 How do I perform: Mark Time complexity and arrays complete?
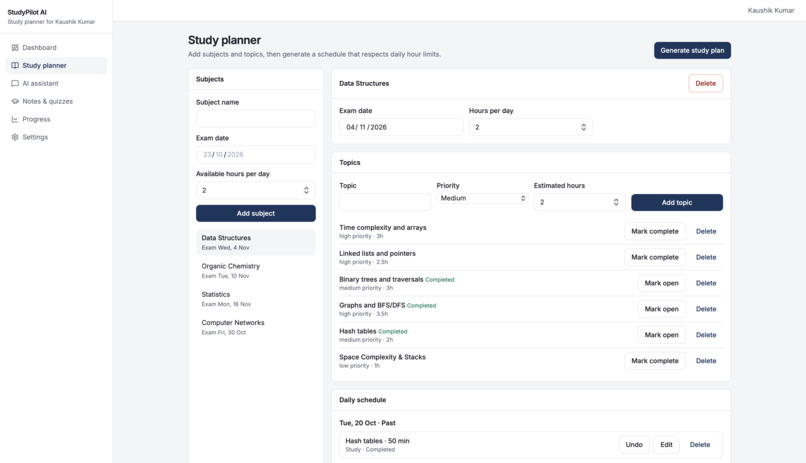click(x=655, y=231)
